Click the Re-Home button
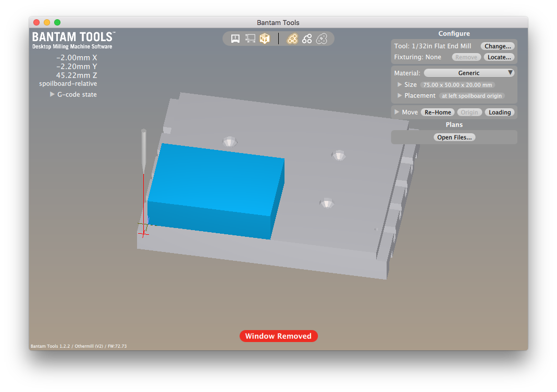Image resolution: width=557 pixels, height=392 pixels. 438,112
